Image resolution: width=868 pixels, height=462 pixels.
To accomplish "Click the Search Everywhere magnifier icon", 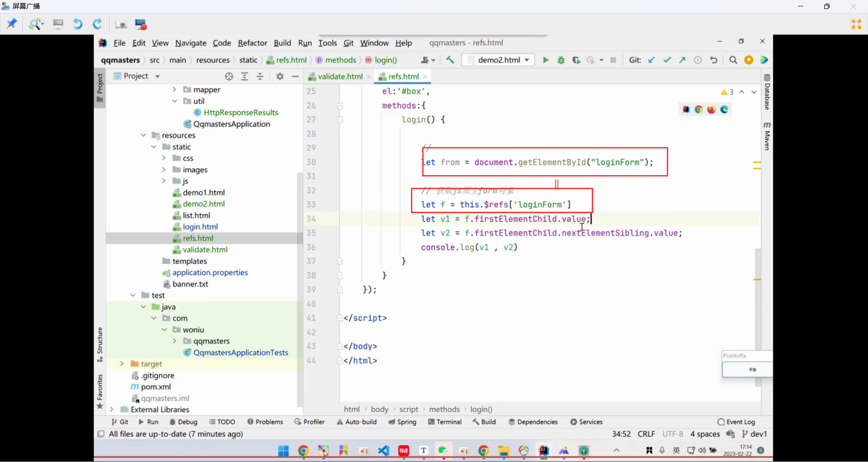I will (733, 60).
